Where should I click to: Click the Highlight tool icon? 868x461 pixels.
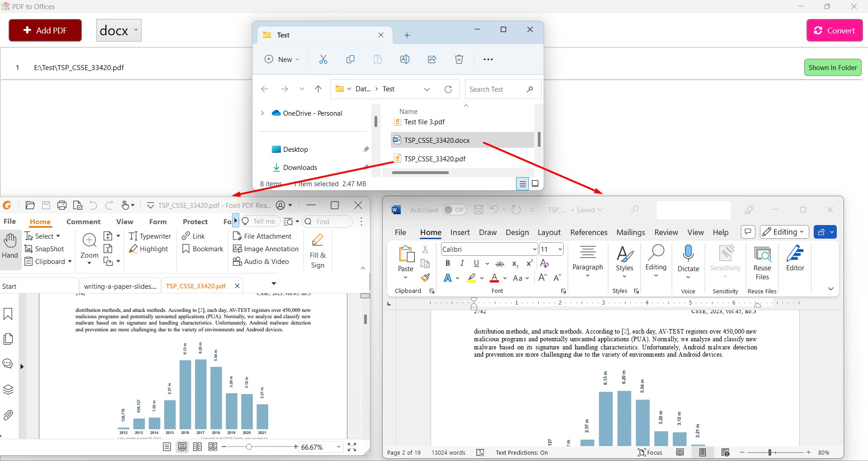click(133, 249)
